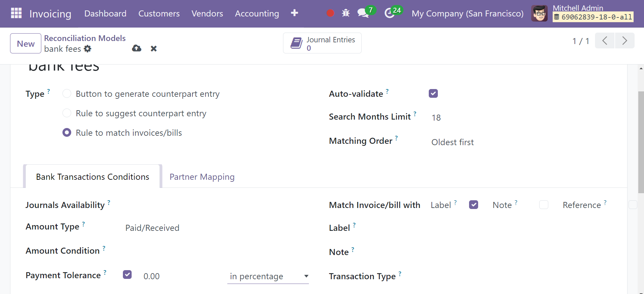Toggle the Reference match checkbox
Screen dimensions: 644x294
tap(633, 205)
